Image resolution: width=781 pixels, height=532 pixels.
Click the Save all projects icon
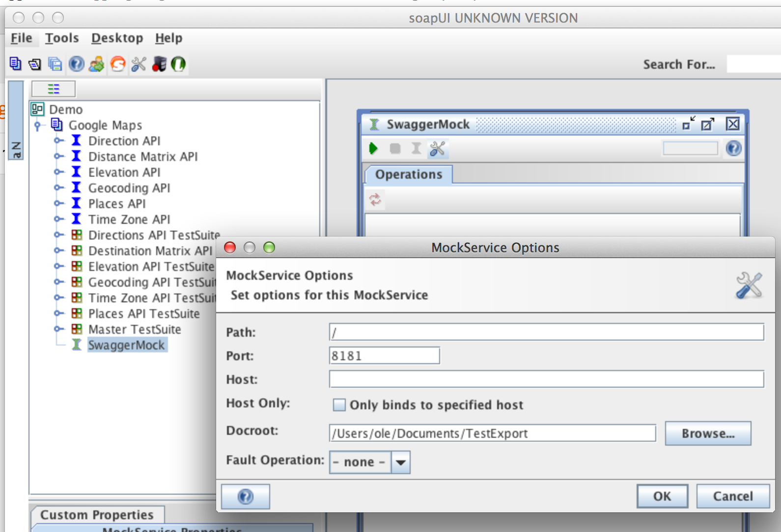pos(55,64)
